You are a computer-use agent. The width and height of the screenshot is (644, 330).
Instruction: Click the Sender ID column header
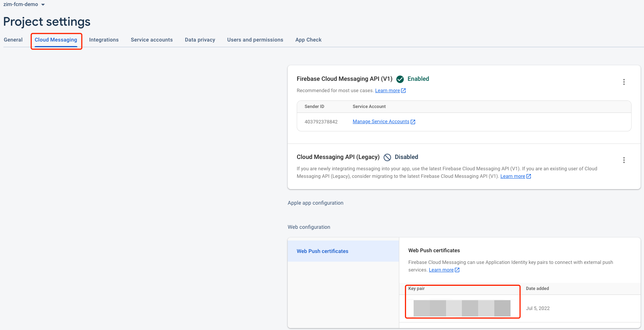pos(314,106)
